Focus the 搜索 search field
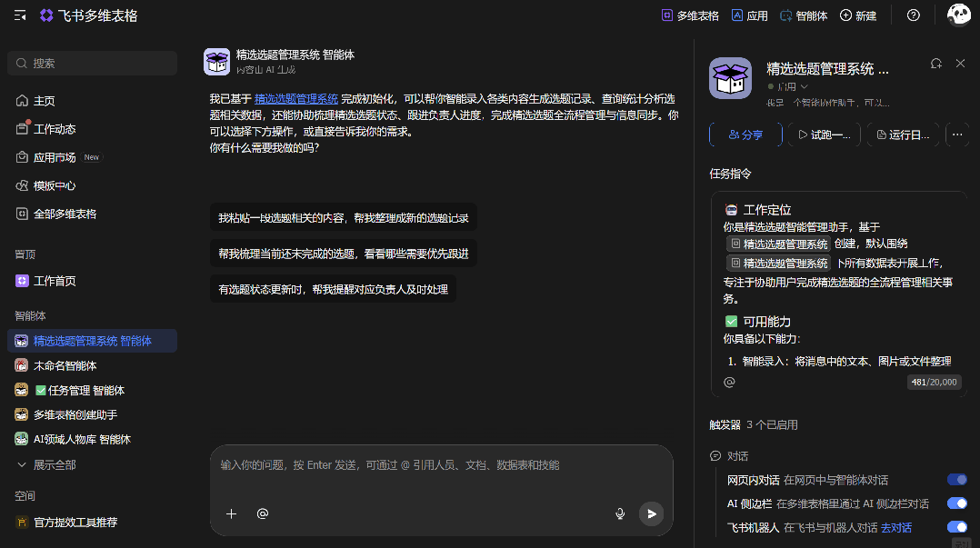The image size is (980, 548). coord(93,63)
